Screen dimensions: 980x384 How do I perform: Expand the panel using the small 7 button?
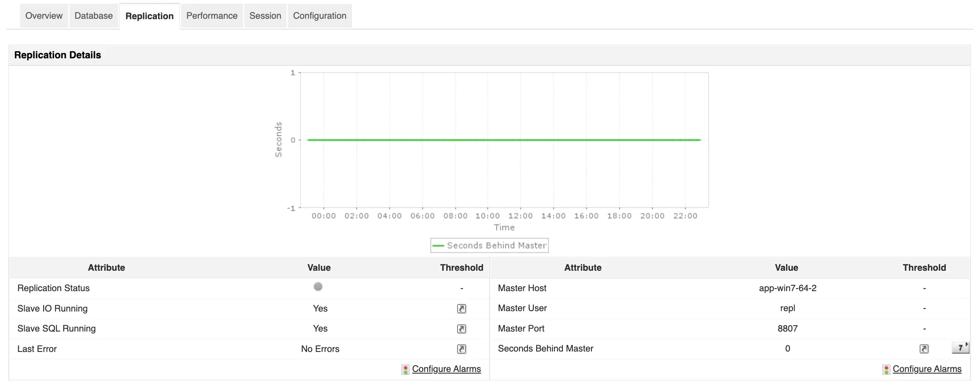click(960, 347)
